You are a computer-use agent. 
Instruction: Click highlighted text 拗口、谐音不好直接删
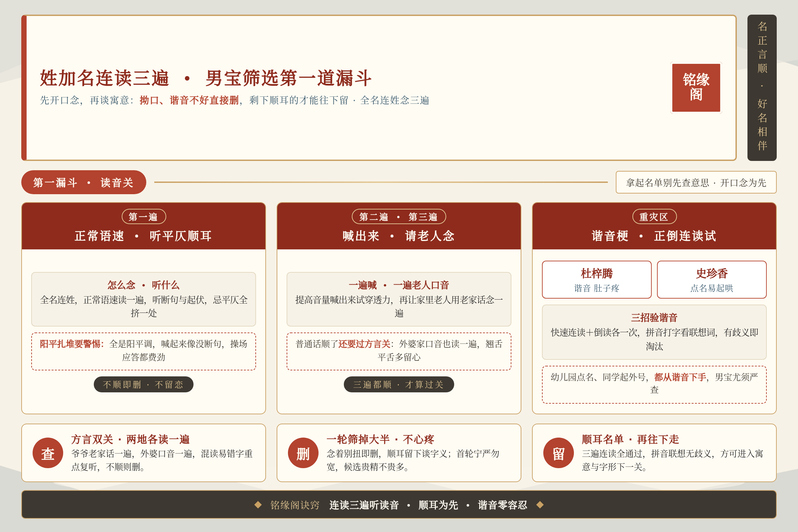[189, 100]
